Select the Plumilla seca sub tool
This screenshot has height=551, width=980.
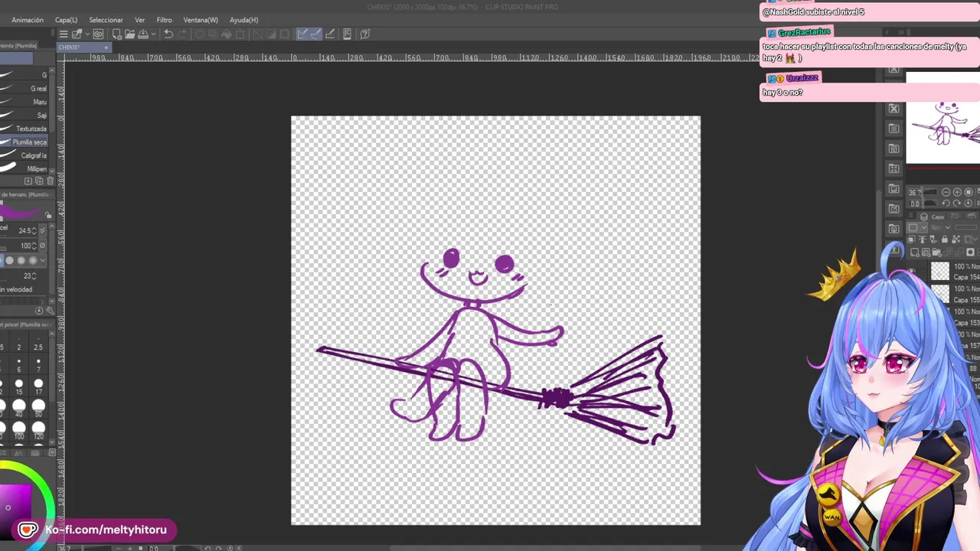pos(25,142)
